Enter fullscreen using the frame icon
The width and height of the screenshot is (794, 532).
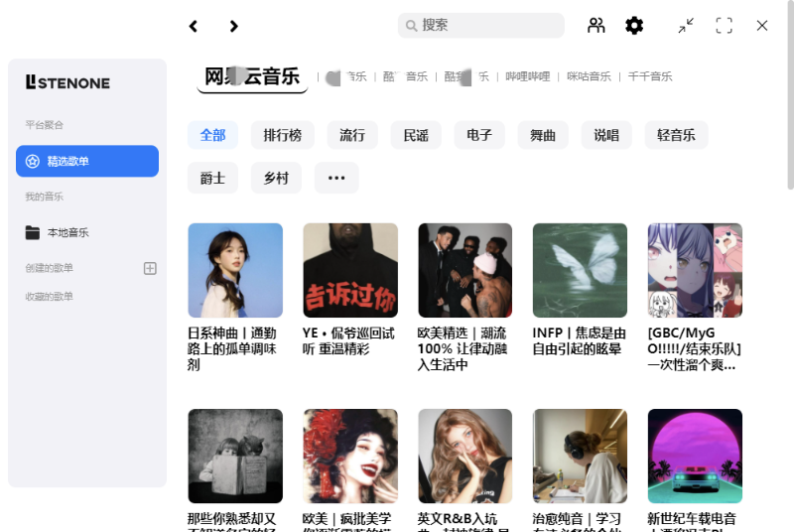click(x=724, y=26)
